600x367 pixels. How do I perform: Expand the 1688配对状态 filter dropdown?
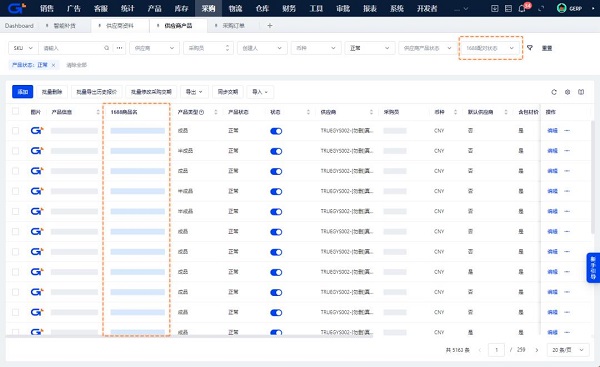(491, 48)
